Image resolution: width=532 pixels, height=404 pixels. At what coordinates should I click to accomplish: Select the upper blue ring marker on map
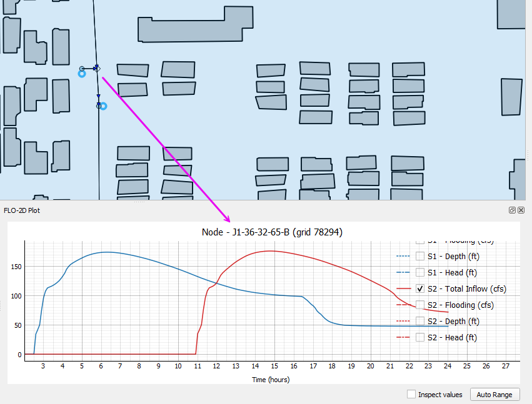82,74
